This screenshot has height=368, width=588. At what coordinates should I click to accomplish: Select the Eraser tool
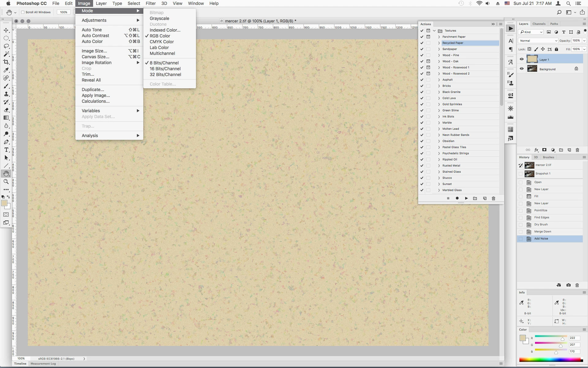[6, 110]
